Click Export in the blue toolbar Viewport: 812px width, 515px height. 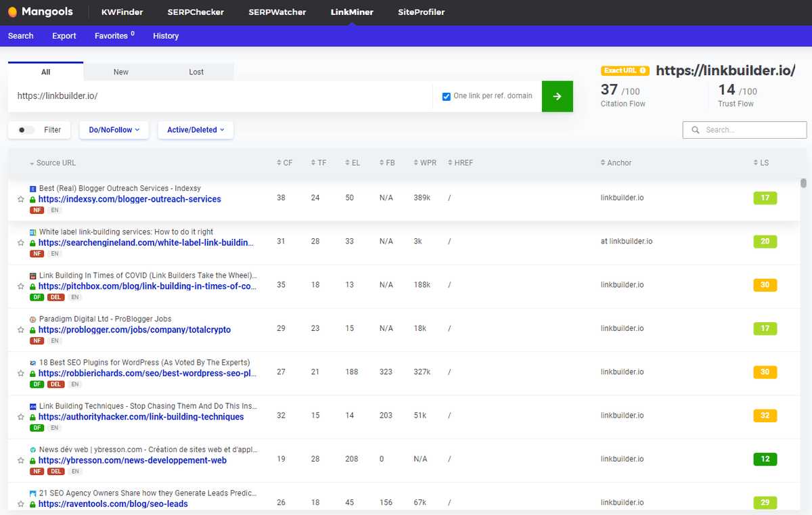[64, 36]
